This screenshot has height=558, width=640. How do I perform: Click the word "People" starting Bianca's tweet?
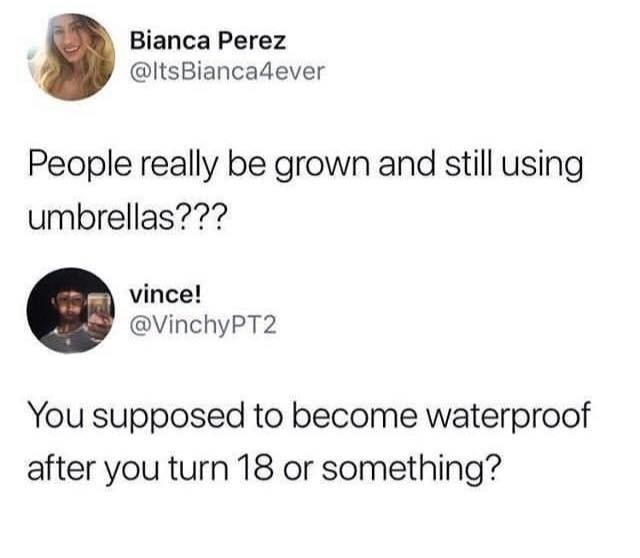80,167
